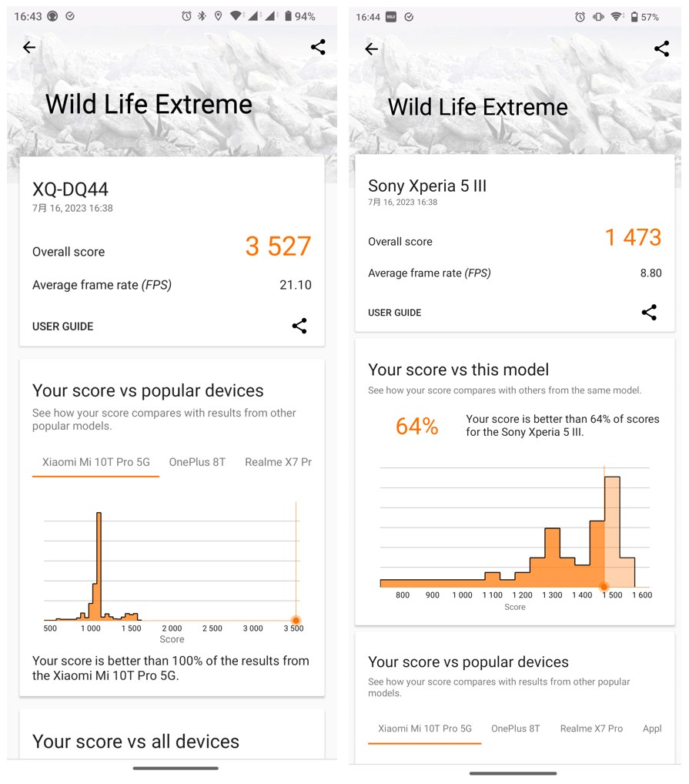
Task: Tap the share icon in right screen header
Action: tap(661, 49)
